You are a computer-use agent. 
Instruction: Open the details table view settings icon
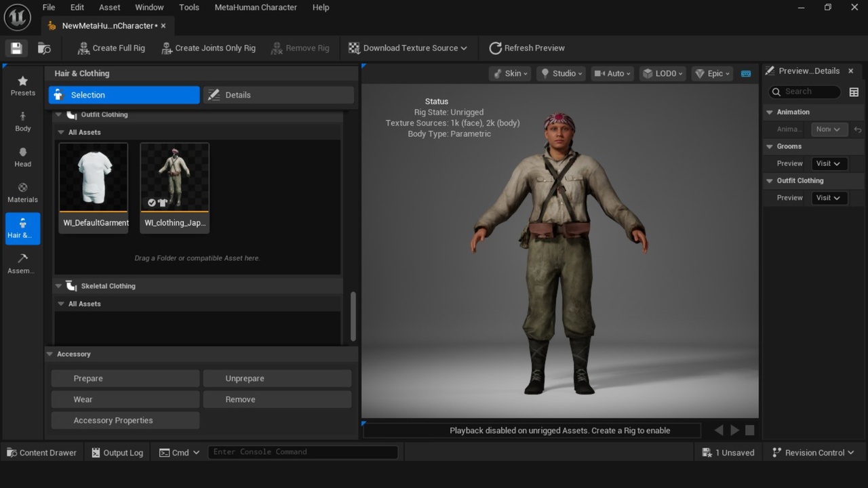pyautogui.click(x=854, y=91)
